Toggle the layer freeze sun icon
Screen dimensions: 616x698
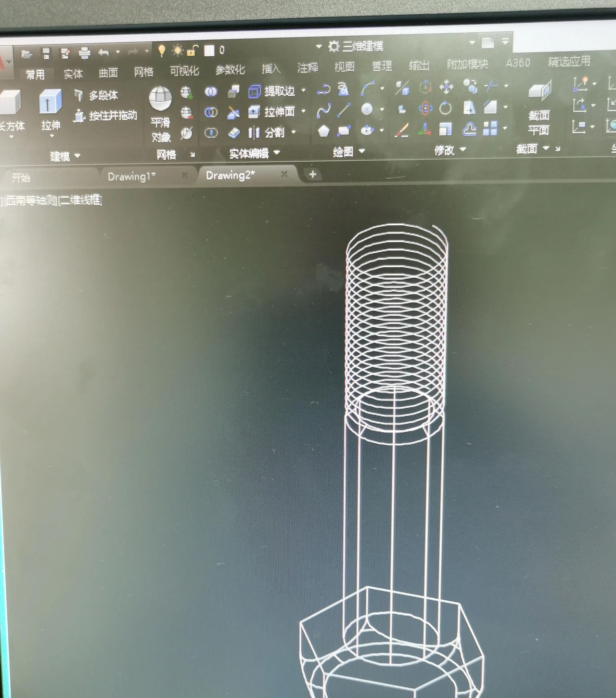178,51
